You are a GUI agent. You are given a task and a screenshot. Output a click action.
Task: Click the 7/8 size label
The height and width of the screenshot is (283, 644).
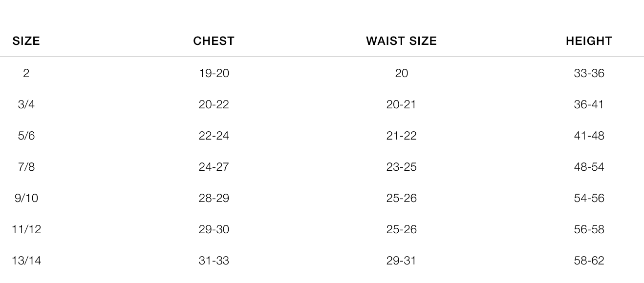click(x=26, y=167)
